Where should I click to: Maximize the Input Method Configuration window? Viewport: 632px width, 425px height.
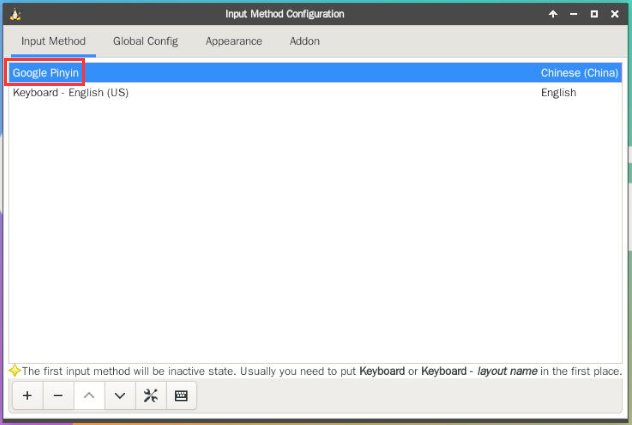594,14
